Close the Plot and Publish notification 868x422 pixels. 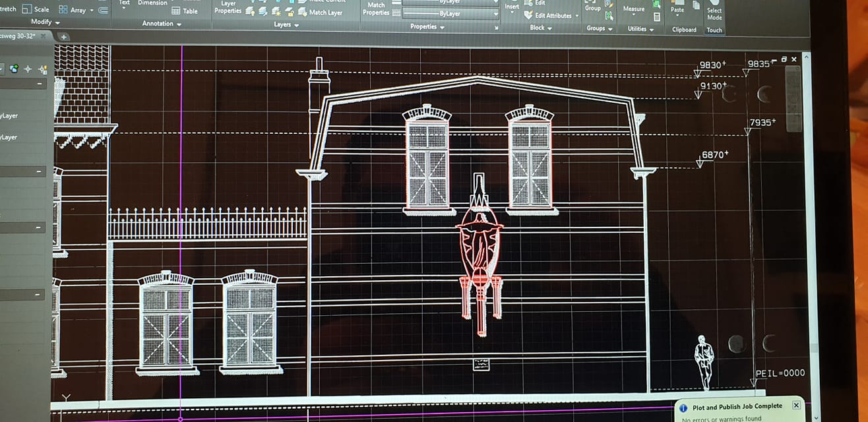pyautogui.click(x=796, y=405)
